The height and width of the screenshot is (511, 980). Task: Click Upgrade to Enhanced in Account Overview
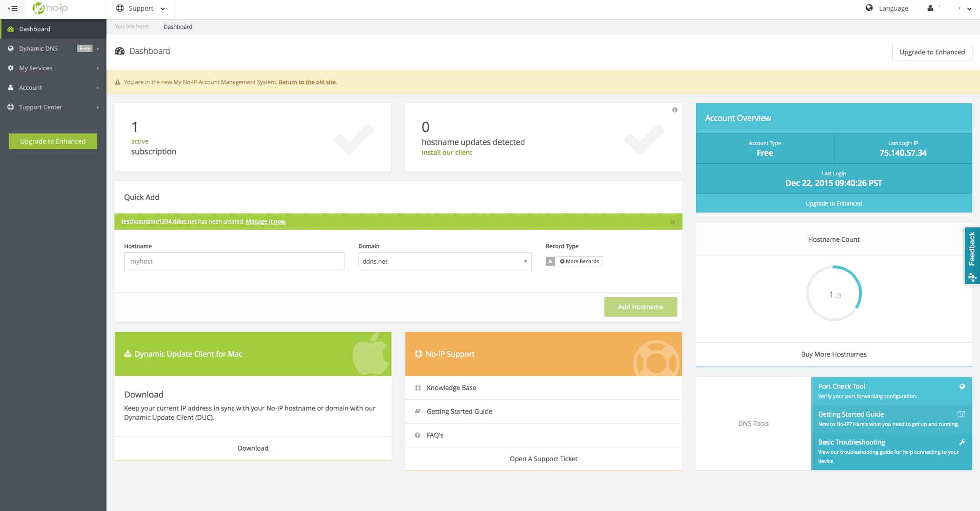[834, 204]
